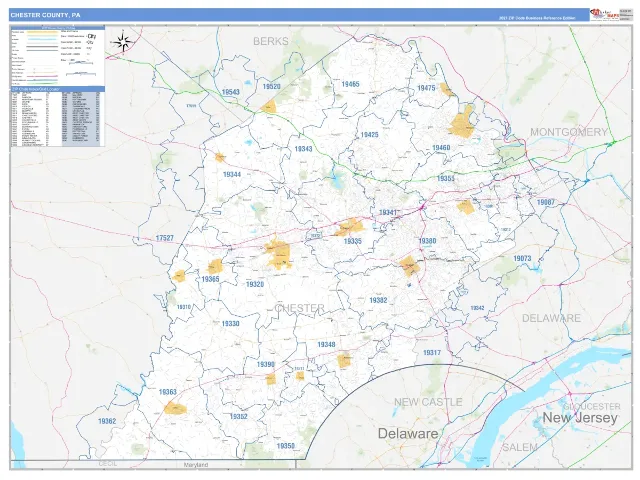Click the 'CHESTER COUNTY, PA' title

coord(45,15)
